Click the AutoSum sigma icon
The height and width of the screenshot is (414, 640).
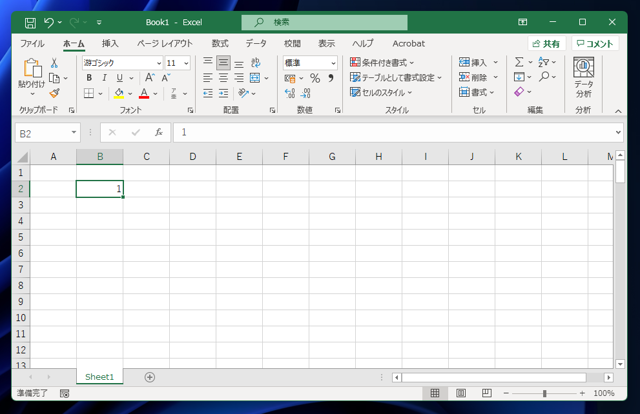[x=519, y=62]
